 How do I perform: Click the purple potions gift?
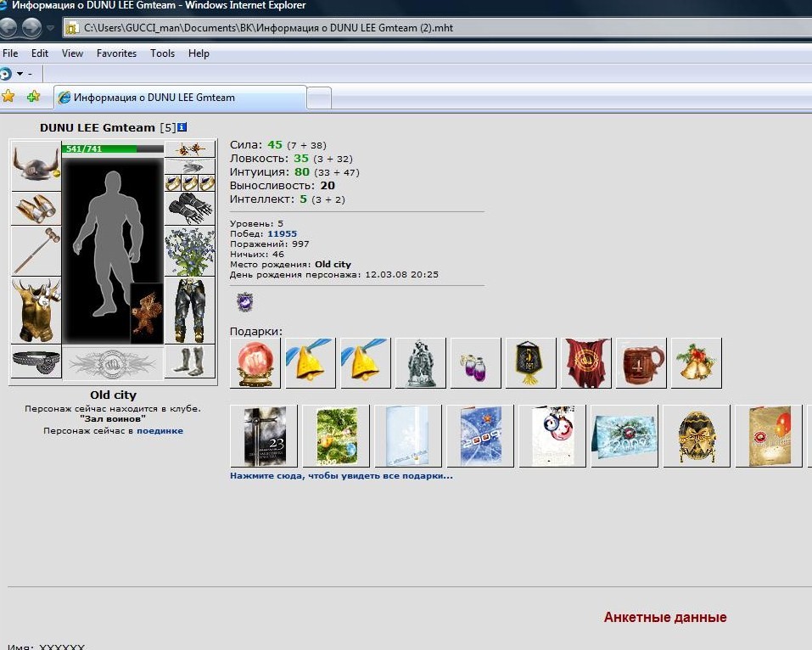click(x=475, y=363)
